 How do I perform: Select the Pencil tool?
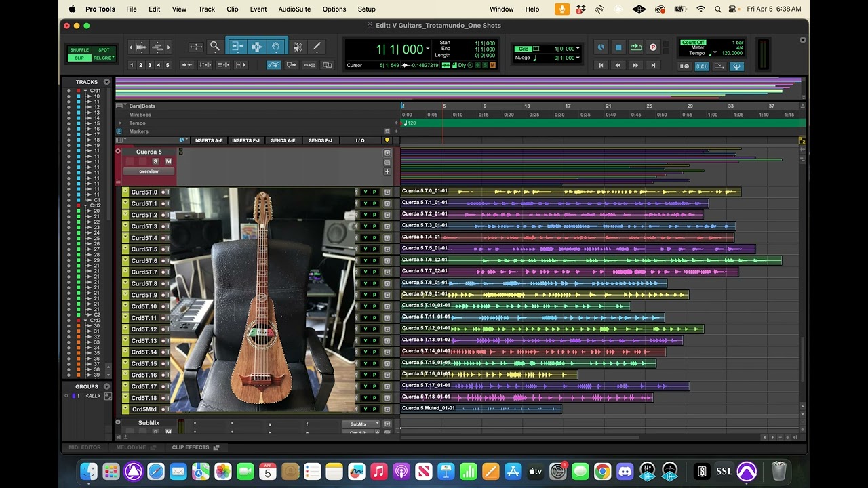(x=316, y=47)
